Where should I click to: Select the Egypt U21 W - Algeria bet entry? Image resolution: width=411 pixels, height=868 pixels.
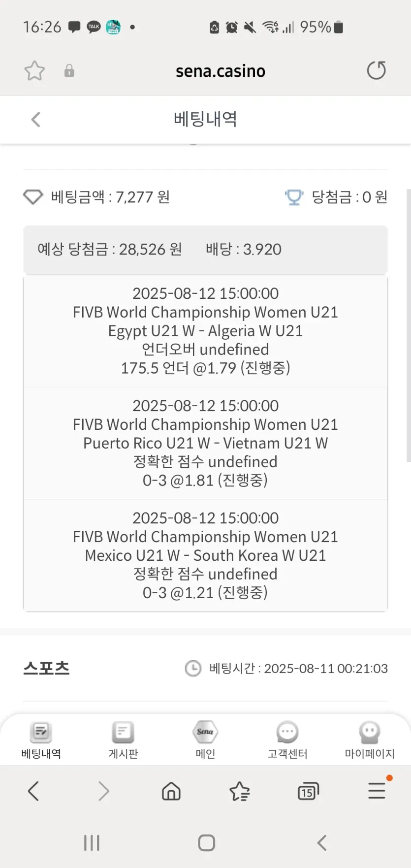click(205, 331)
